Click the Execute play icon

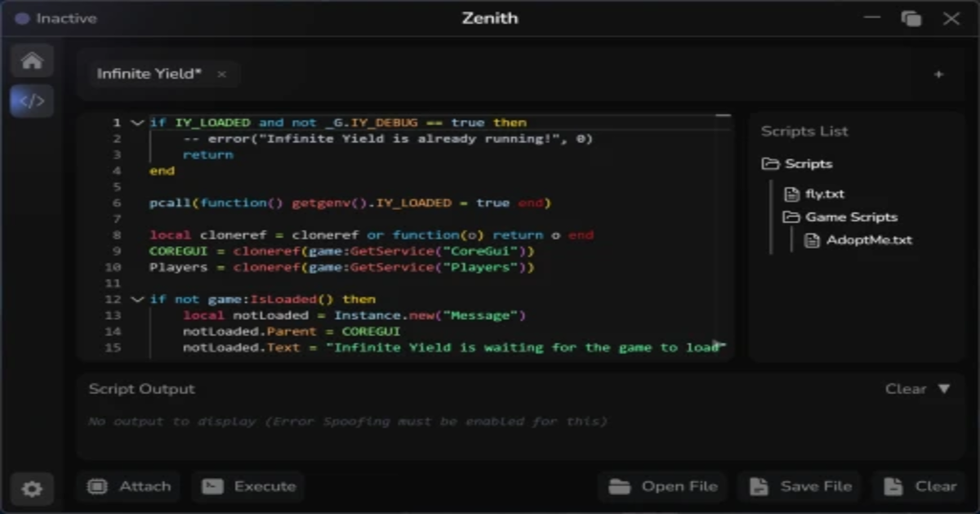[x=213, y=485]
